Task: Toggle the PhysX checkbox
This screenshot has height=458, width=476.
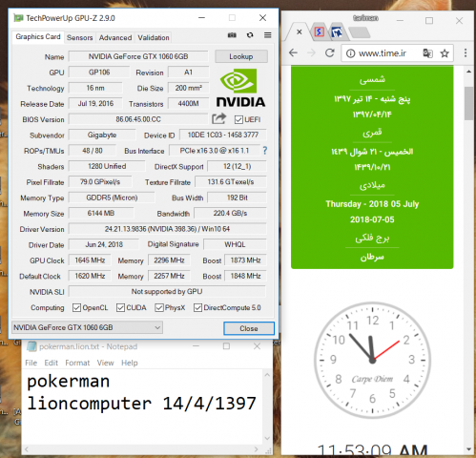Action: 159,307
